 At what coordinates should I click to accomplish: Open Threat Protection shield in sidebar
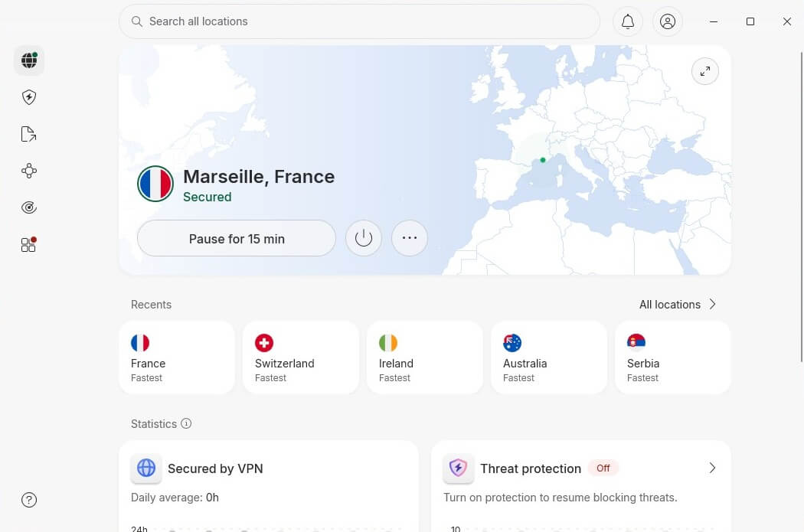[29, 97]
